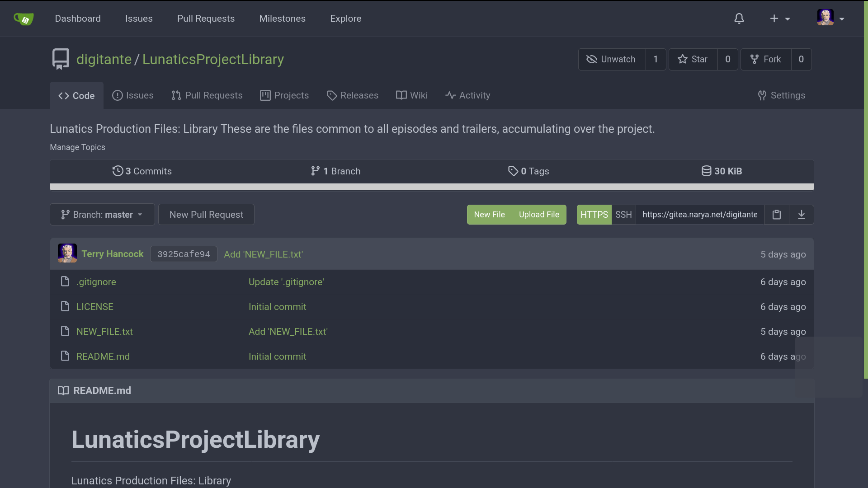Image resolution: width=868 pixels, height=488 pixels.
Task: Open the 3 Commits history
Action: (142, 171)
